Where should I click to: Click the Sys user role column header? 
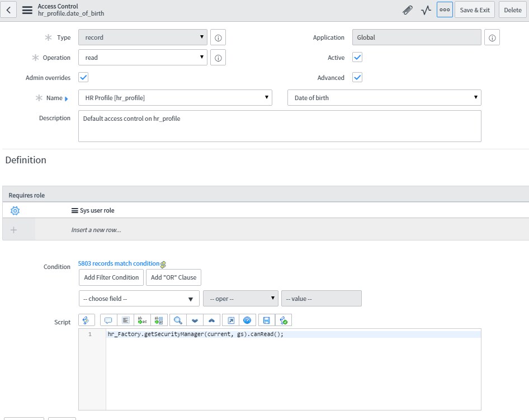point(97,210)
